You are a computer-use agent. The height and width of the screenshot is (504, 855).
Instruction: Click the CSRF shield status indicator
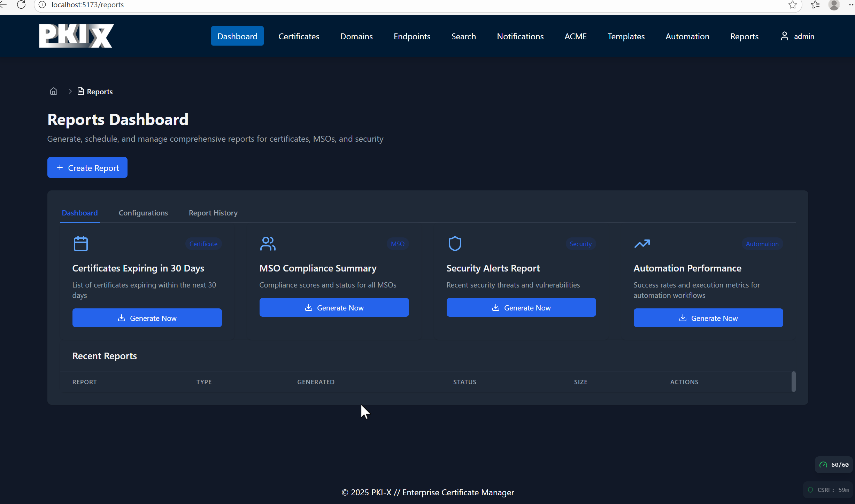829,490
